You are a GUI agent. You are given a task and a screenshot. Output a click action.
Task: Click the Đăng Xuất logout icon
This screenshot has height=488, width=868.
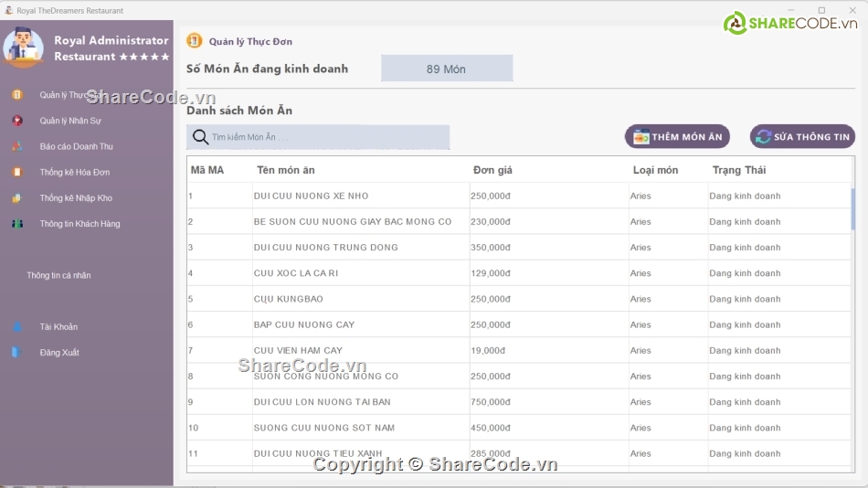point(16,353)
